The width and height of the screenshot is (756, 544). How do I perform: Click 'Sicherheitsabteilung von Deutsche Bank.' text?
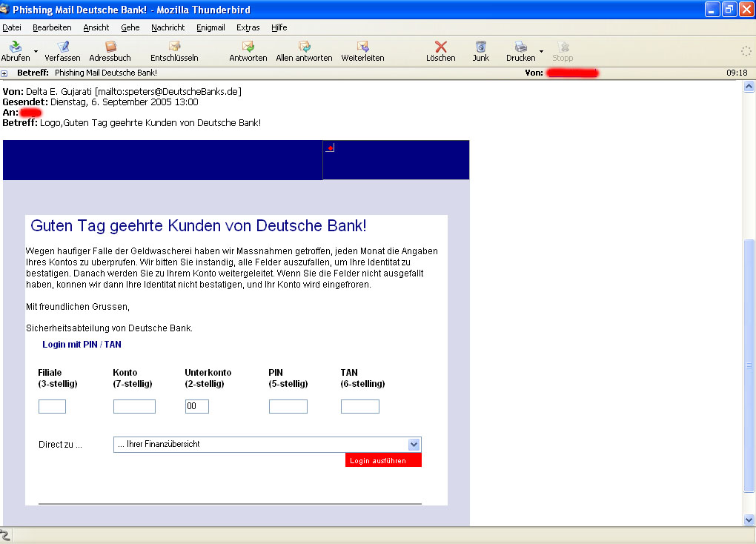pyautogui.click(x=110, y=328)
